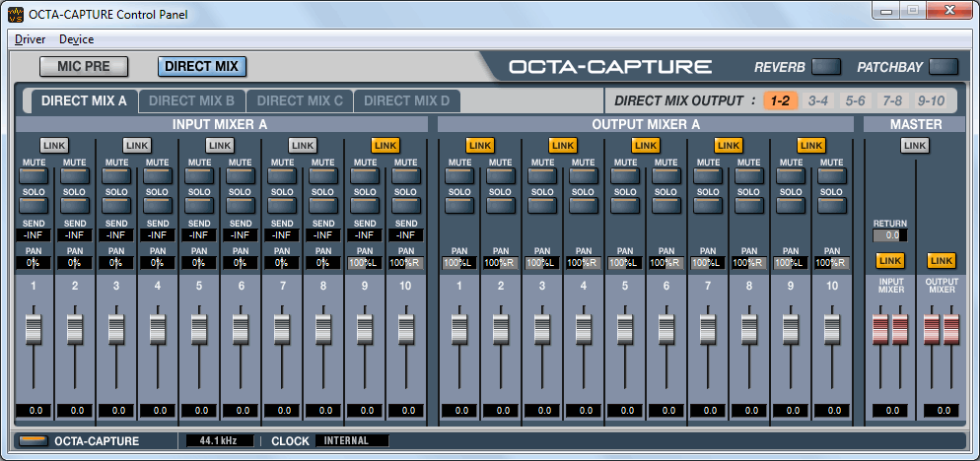Link input mixer channels 1 and 2
980x461 pixels.
click(54, 146)
